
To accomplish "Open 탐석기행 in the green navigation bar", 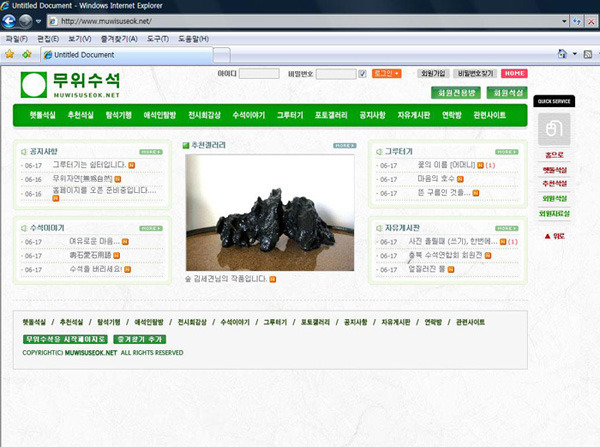I will pyautogui.click(x=119, y=115).
